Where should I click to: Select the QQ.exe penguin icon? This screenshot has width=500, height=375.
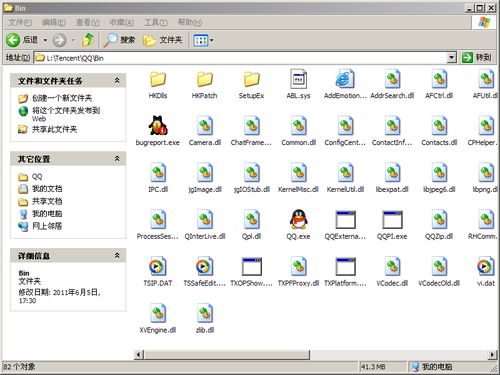[x=298, y=219]
